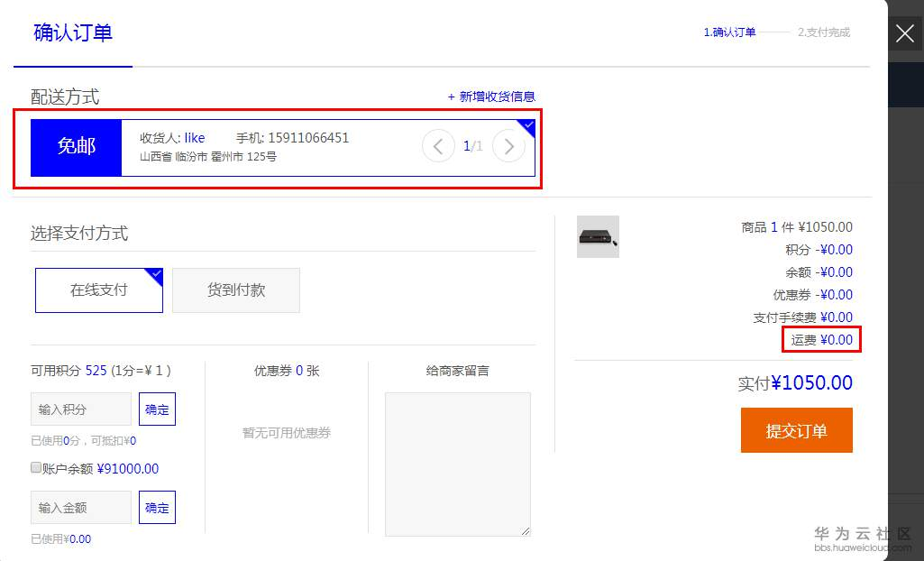This screenshot has height=561, width=924.
Task: Confirm points with 确定 beside 输入积分
Action: pyautogui.click(x=158, y=409)
